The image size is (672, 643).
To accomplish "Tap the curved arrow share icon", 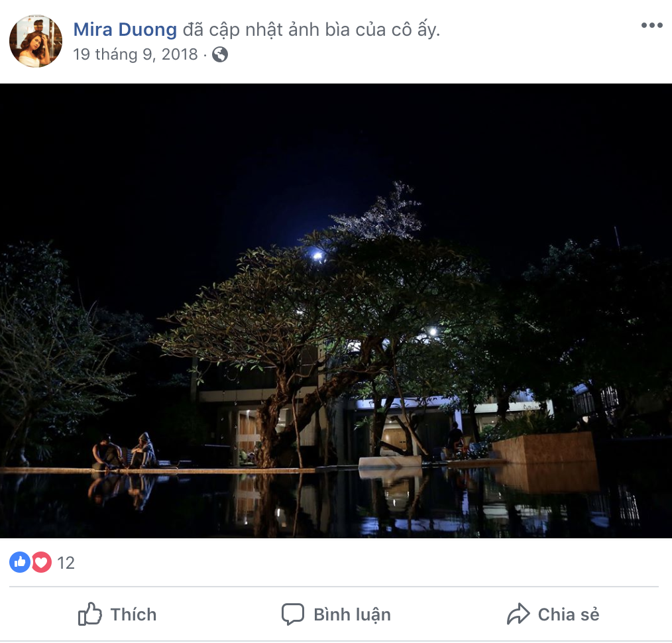I will [518, 614].
